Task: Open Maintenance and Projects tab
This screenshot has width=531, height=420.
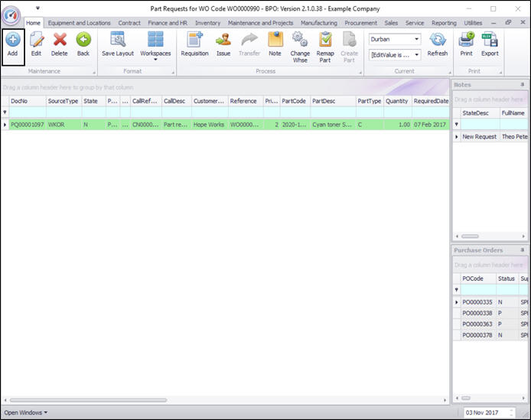Action: (260, 23)
